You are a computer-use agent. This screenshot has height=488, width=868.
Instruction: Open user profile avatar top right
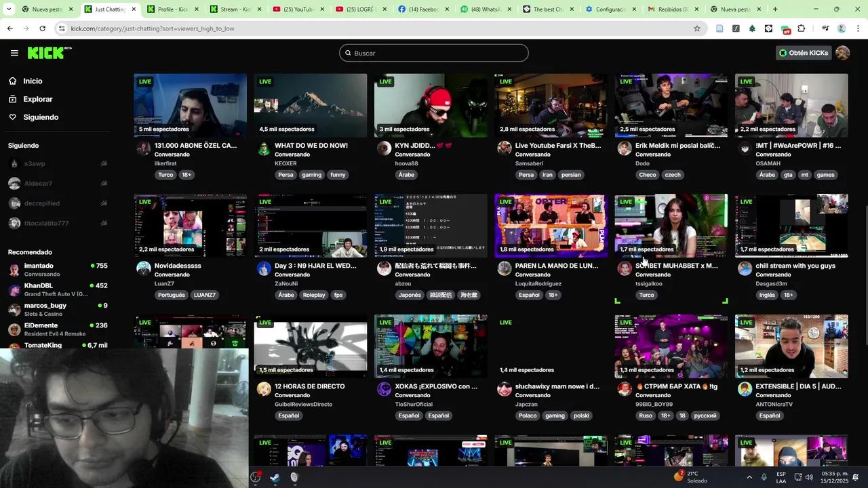tap(842, 53)
